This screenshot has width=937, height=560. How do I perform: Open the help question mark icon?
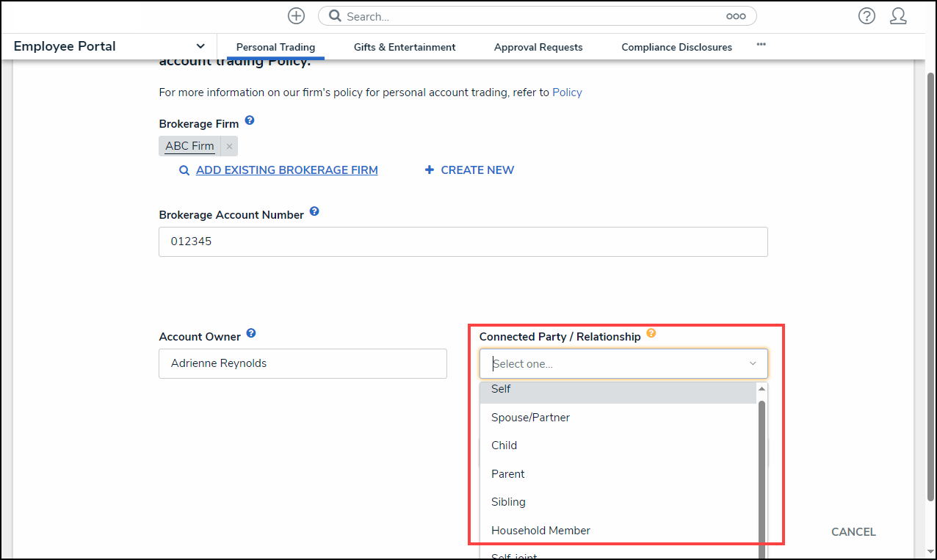pos(867,16)
